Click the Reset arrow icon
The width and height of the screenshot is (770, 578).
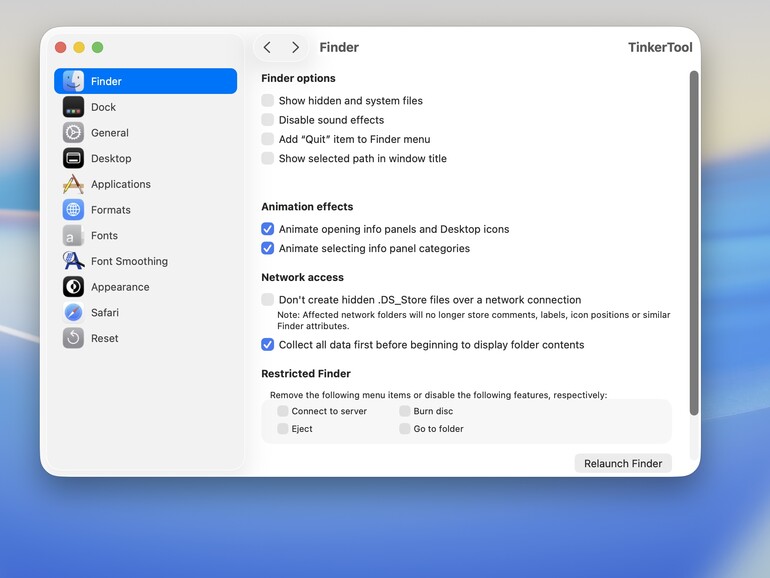tap(73, 338)
